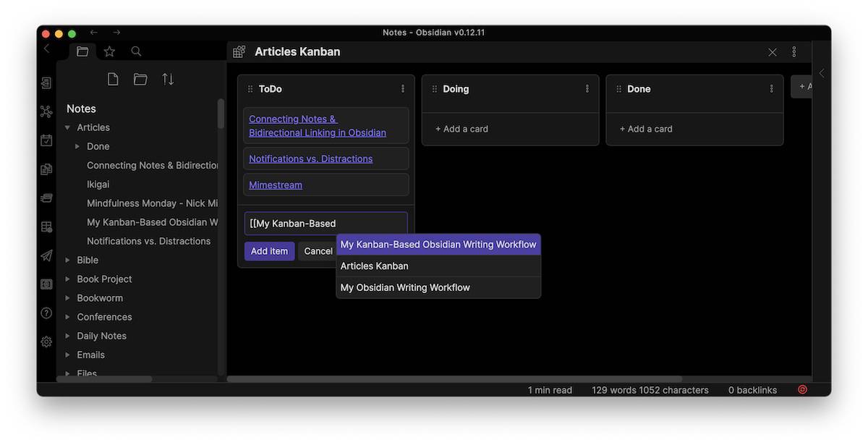The image size is (868, 445).
Task: Open Notifications vs. Distractions card link
Action: [310, 158]
